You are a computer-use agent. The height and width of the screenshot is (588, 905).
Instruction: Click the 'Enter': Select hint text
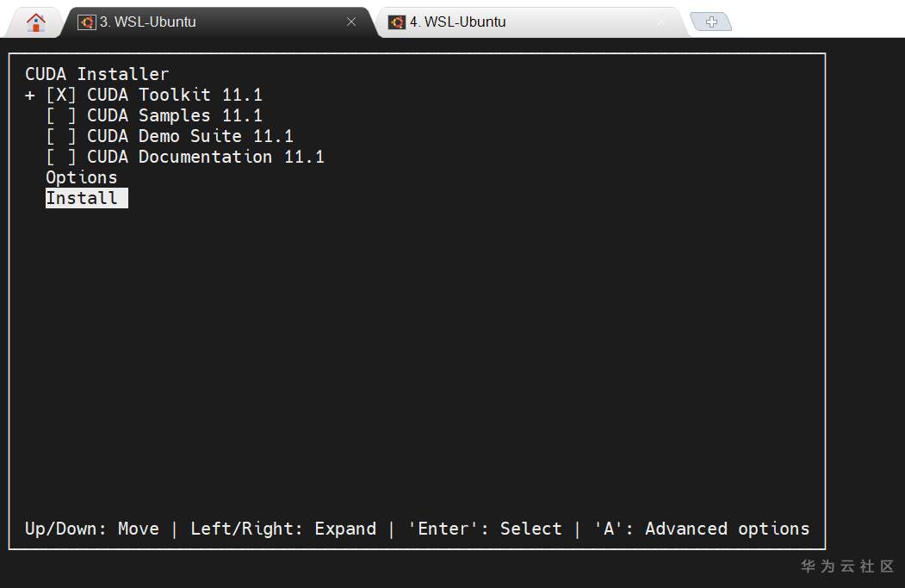(485, 529)
